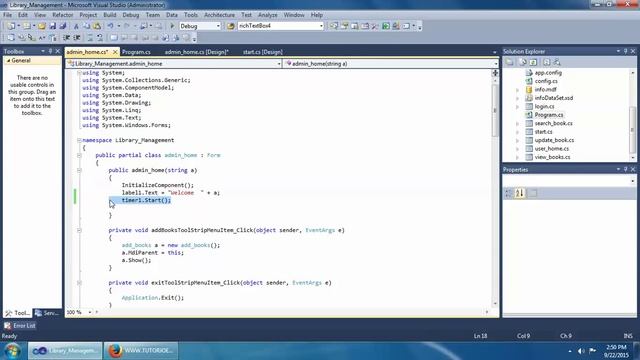Collapse the namespace Library_Management code block

click(79, 140)
